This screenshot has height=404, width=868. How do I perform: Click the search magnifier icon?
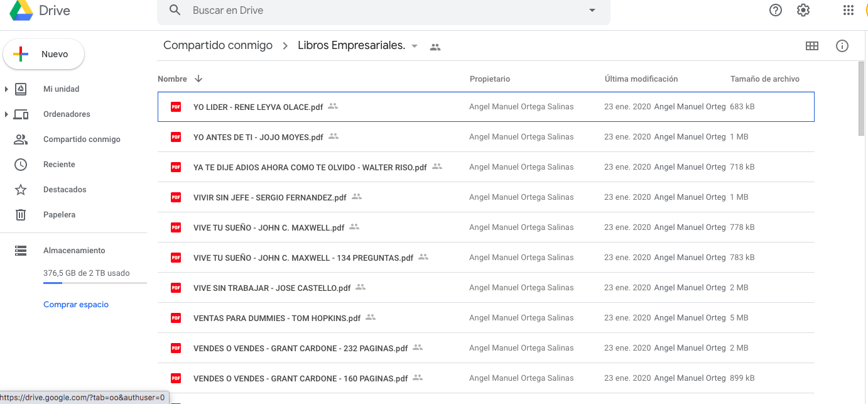tap(175, 10)
